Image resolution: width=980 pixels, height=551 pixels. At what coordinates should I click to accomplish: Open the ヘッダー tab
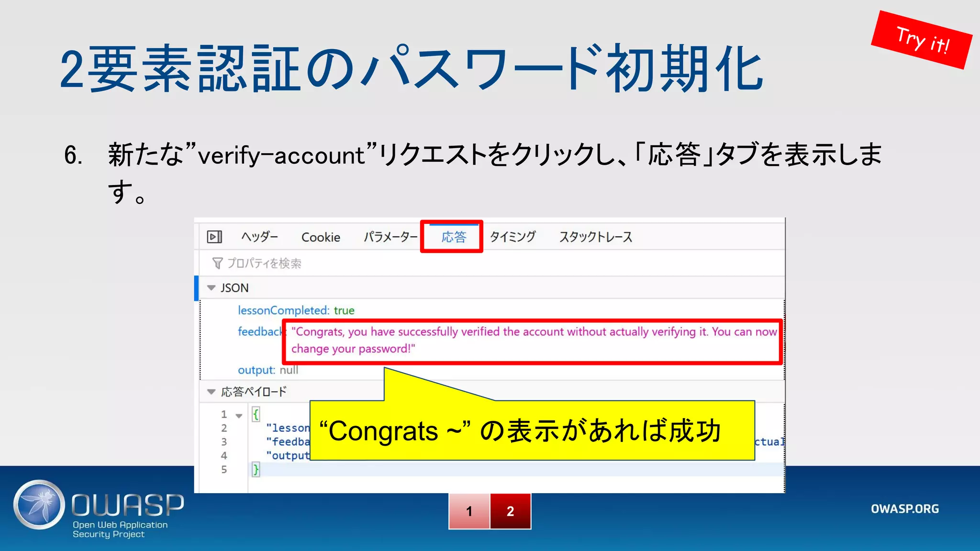click(259, 237)
